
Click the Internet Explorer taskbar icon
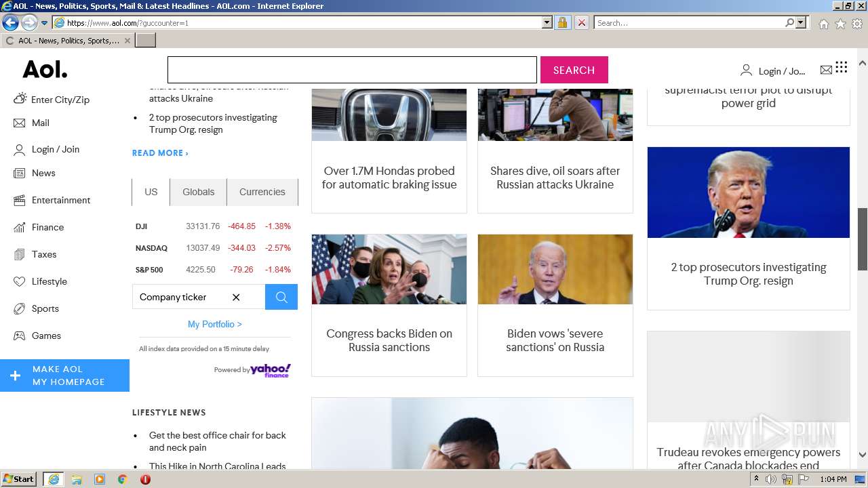[x=54, y=479]
